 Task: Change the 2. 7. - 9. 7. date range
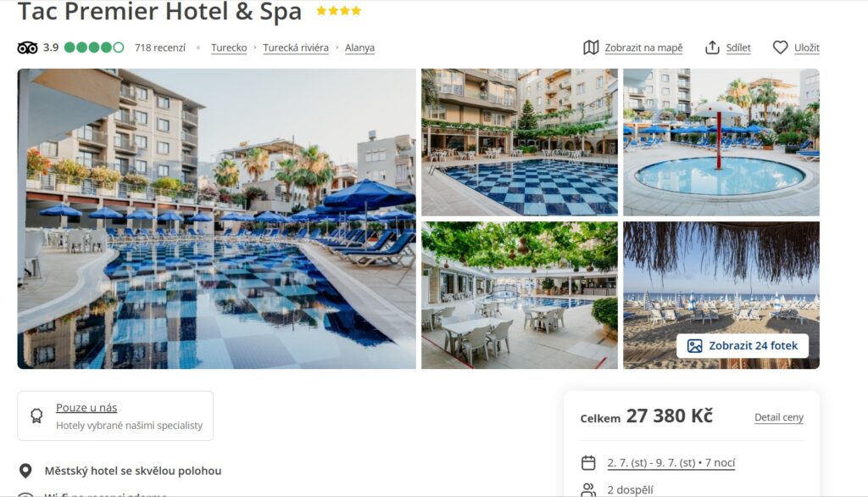671,462
